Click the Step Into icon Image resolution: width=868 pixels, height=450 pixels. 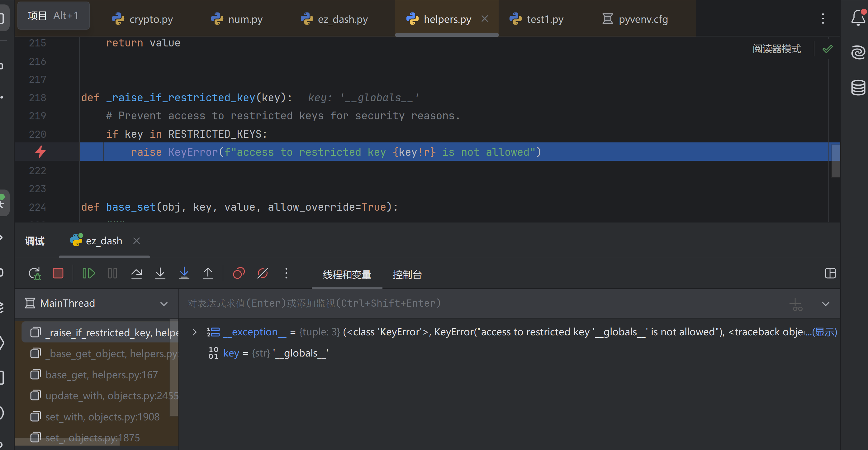160,273
